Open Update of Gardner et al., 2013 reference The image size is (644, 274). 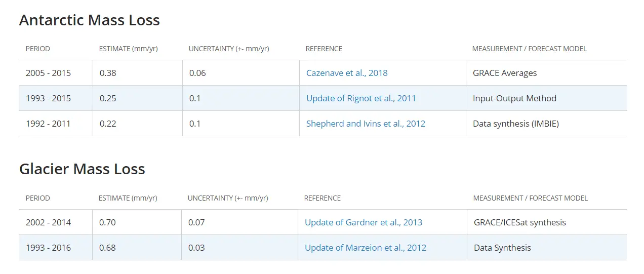pos(363,222)
